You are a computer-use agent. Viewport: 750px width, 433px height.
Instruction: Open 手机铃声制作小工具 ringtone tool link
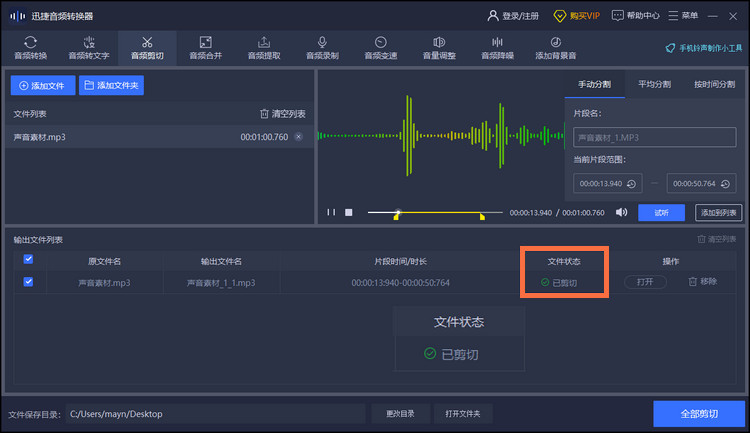click(x=704, y=48)
